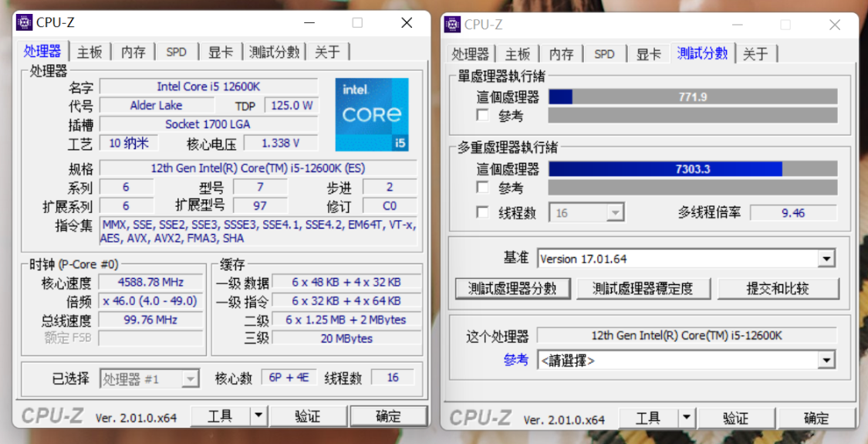Click the 提交和比較 submit and compare button

coord(777,289)
